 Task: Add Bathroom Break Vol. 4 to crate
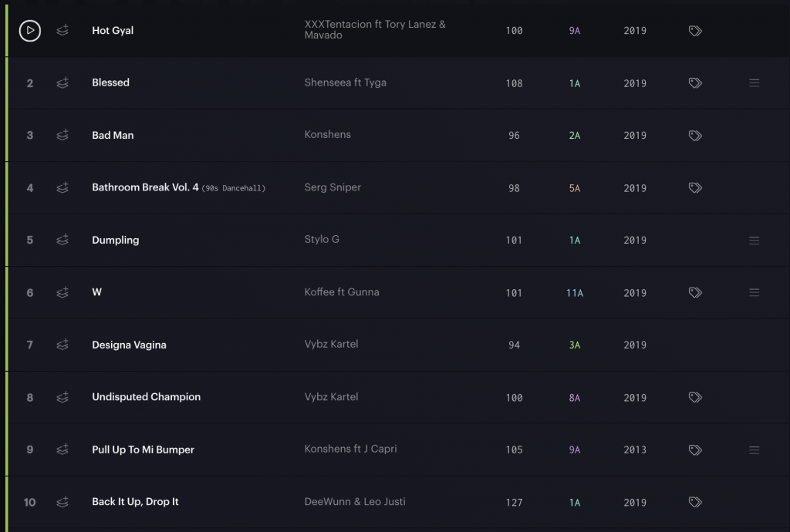tap(62, 187)
